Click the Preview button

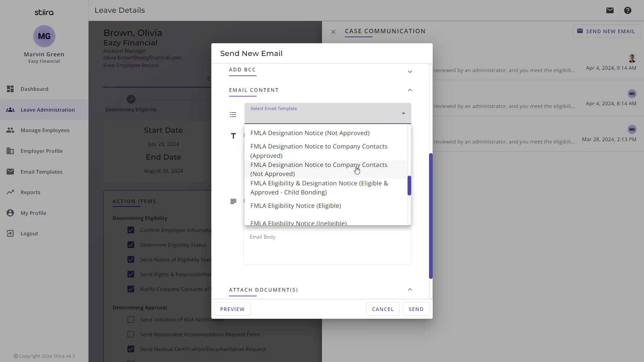click(x=232, y=309)
